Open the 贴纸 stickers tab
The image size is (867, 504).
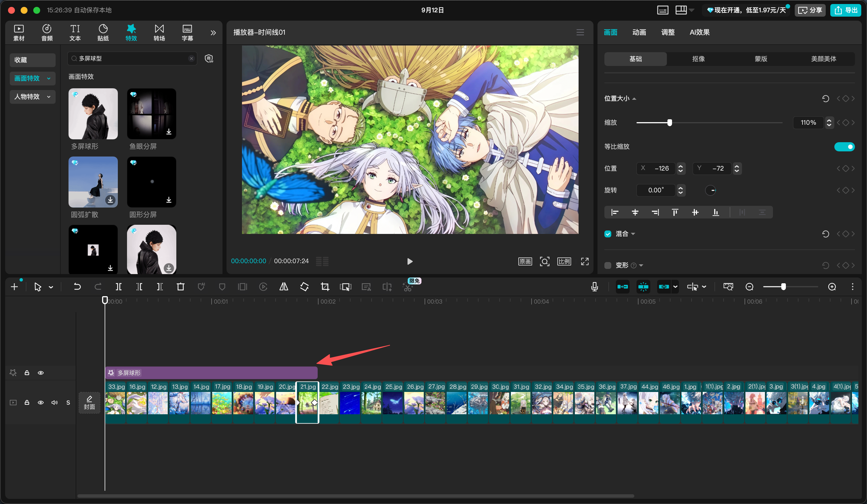pos(103,33)
